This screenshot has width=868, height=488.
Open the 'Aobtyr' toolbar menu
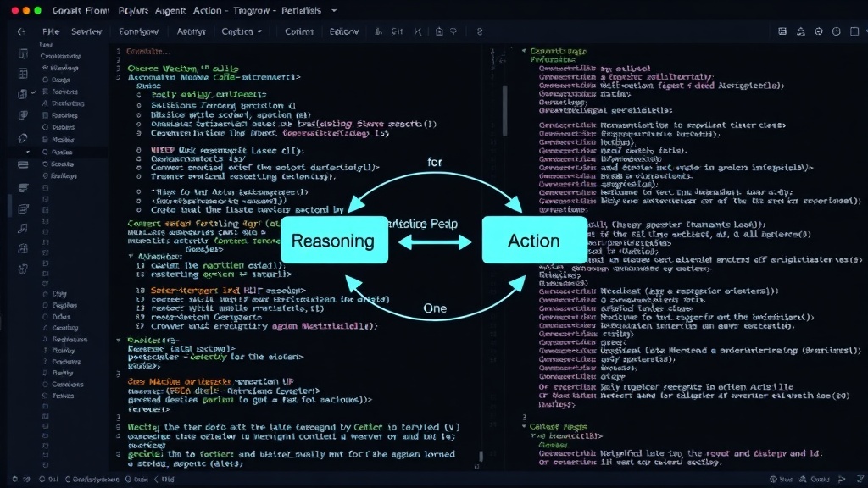click(191, 31)
